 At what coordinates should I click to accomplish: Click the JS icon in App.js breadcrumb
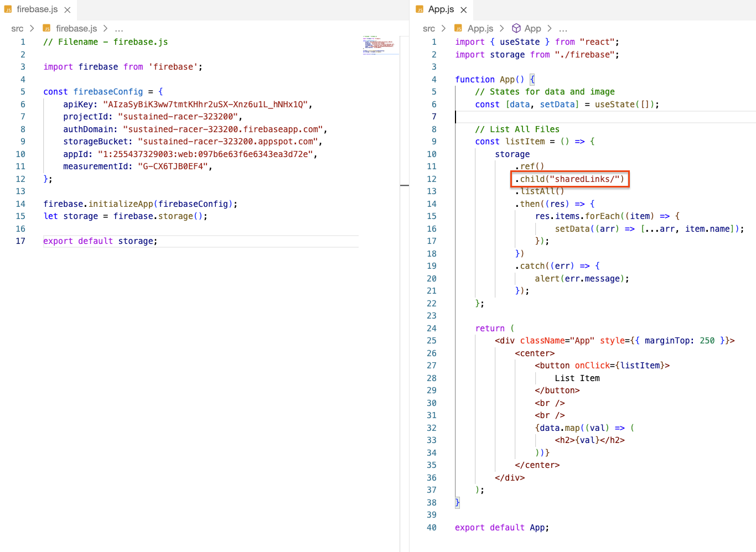point(458,28)
